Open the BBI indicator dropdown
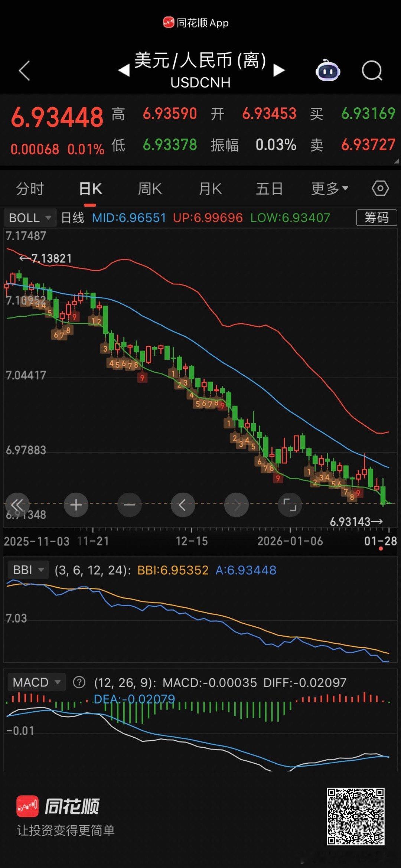Screen dimensions: 401x868 point(28,570)
